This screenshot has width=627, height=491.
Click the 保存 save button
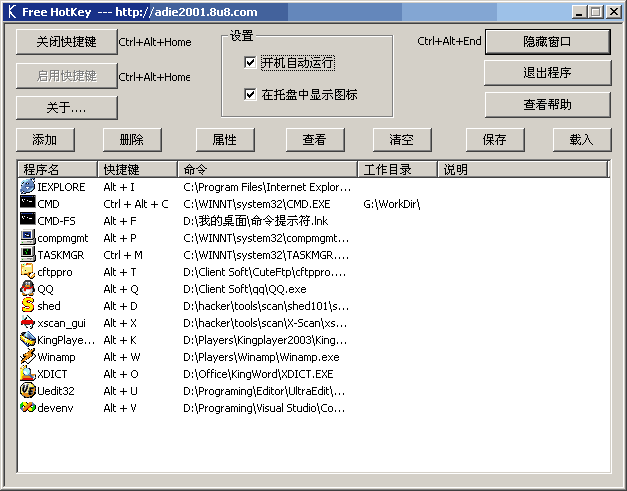pos(495,140)
